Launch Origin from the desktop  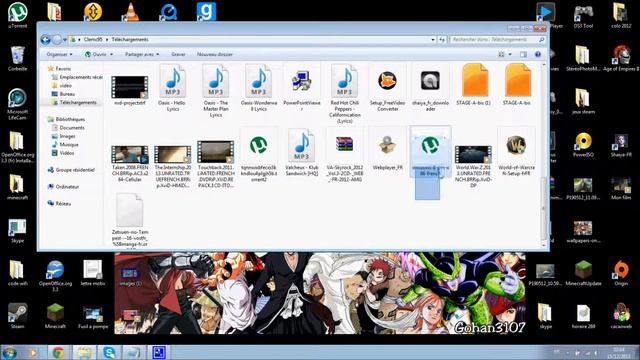(621, 273)
